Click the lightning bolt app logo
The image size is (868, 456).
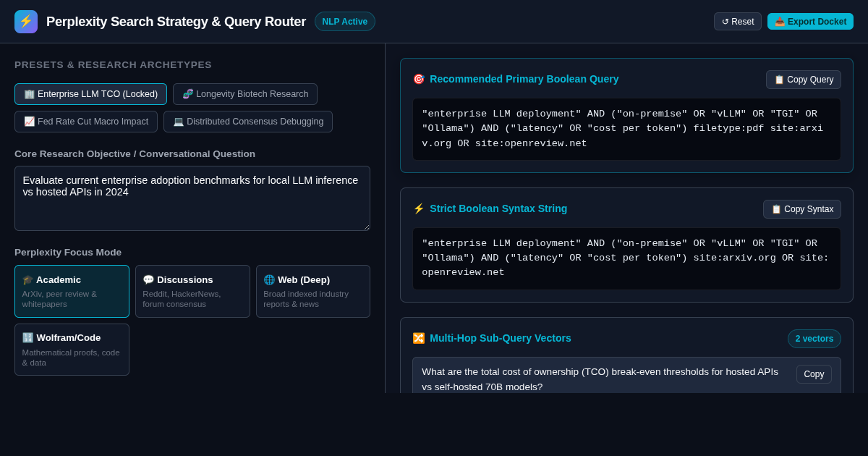coord(26,22)
